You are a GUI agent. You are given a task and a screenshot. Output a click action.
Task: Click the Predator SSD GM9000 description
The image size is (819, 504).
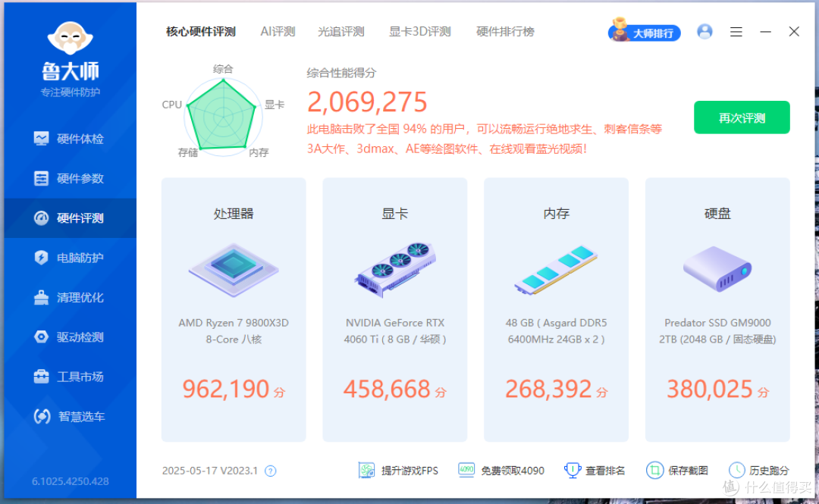click(717, 331)
